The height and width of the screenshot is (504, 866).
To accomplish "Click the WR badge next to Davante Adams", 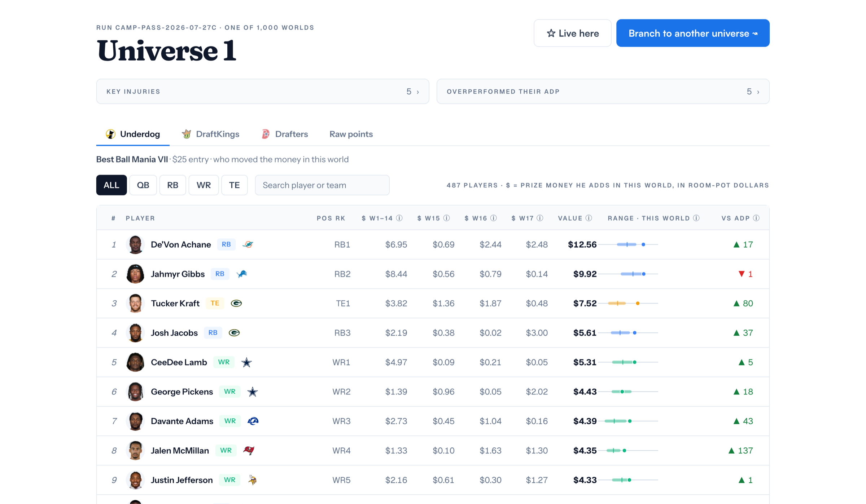I will [230, 421].
